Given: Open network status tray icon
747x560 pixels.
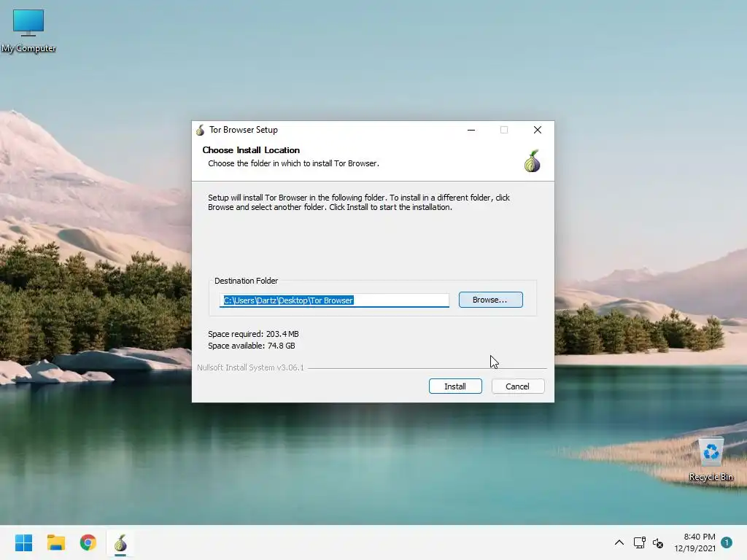Looking at the screenshot, I should 639,542.
